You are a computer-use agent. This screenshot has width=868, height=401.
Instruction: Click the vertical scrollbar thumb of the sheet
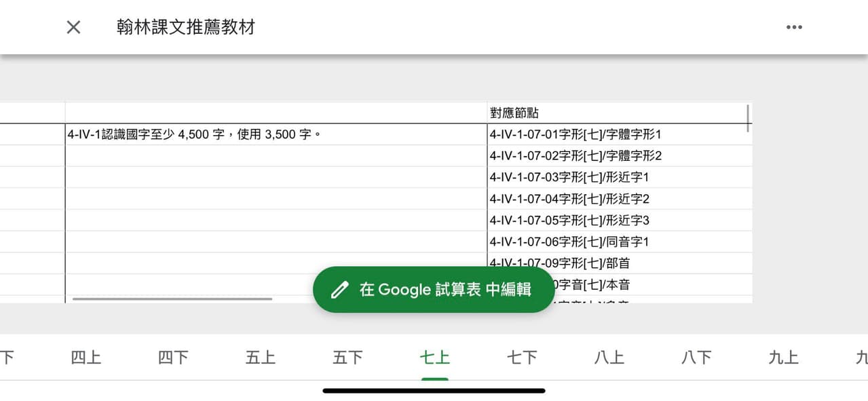point(749,118)
